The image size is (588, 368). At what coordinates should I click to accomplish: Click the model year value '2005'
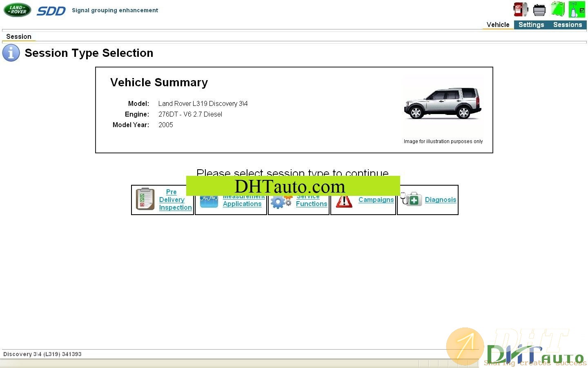(166, 125)
